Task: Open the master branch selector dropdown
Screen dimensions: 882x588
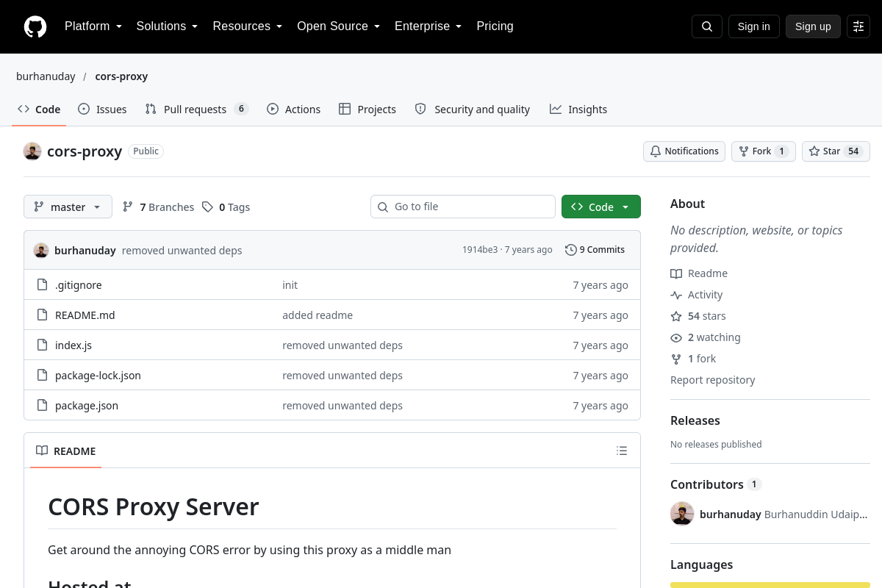Action: pos(68,207)
